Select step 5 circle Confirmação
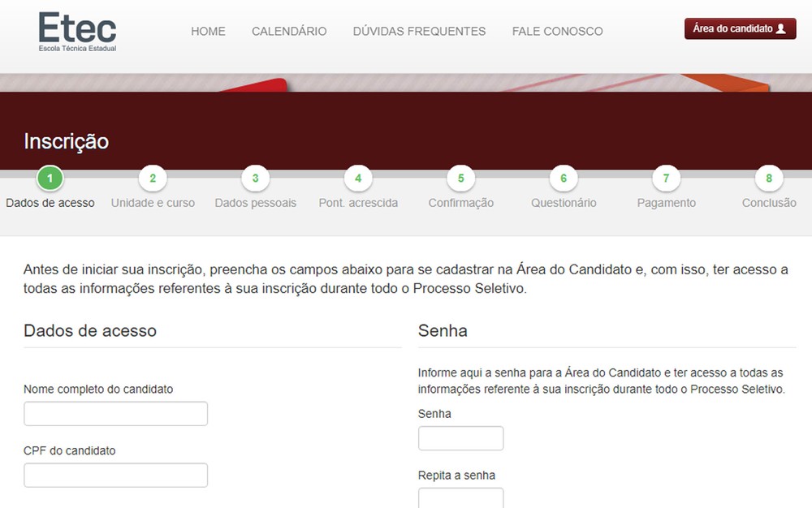 point(460,179)
